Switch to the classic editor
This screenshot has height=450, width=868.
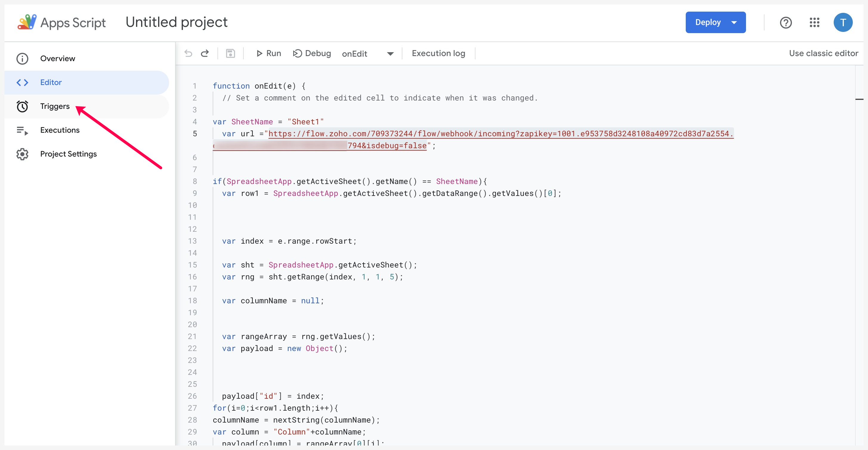(823, 53)
